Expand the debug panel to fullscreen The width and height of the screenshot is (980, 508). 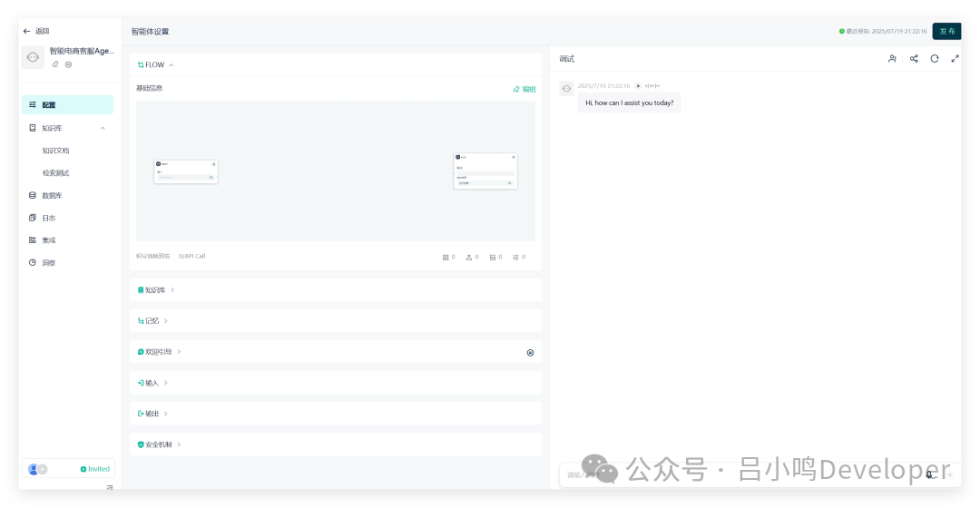point(955,59)
